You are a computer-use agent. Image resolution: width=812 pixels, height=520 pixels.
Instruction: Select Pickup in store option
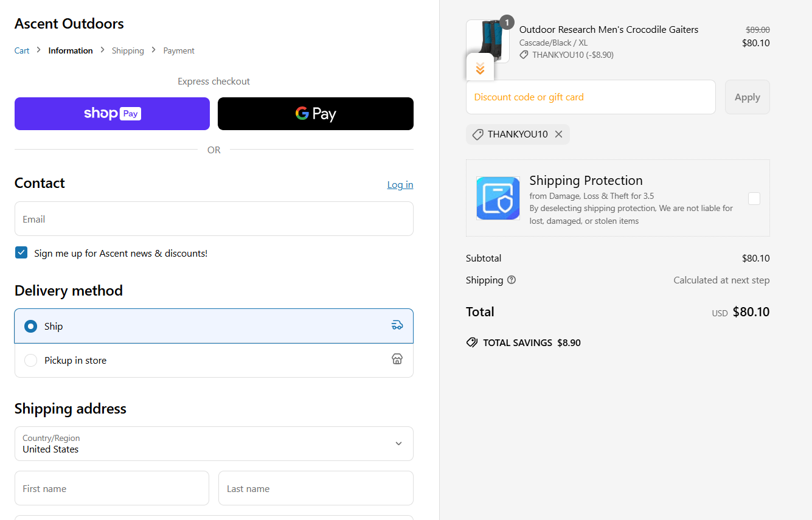tap(213, 360)
